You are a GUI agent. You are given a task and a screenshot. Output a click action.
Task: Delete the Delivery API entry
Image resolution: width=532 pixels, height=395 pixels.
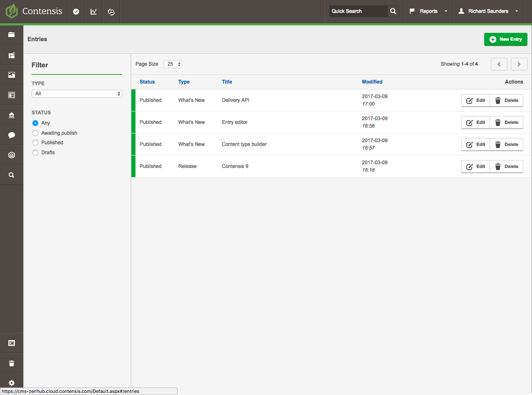point(507,100)
